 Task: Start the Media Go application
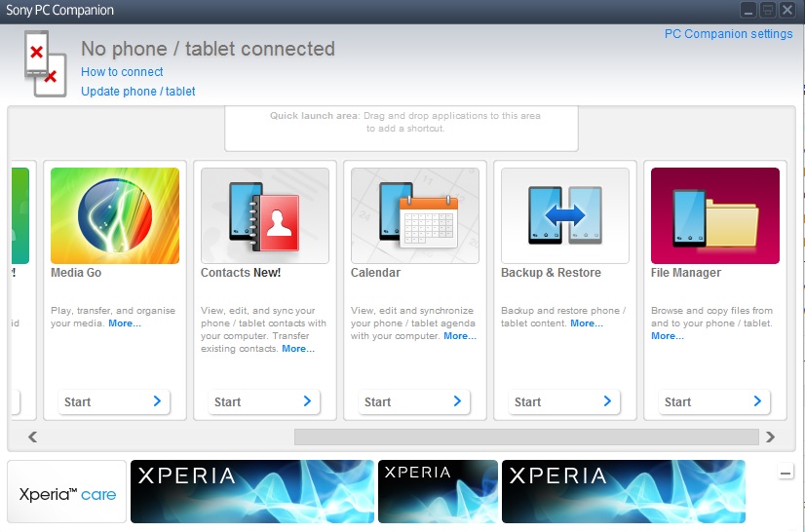(115, 401)
